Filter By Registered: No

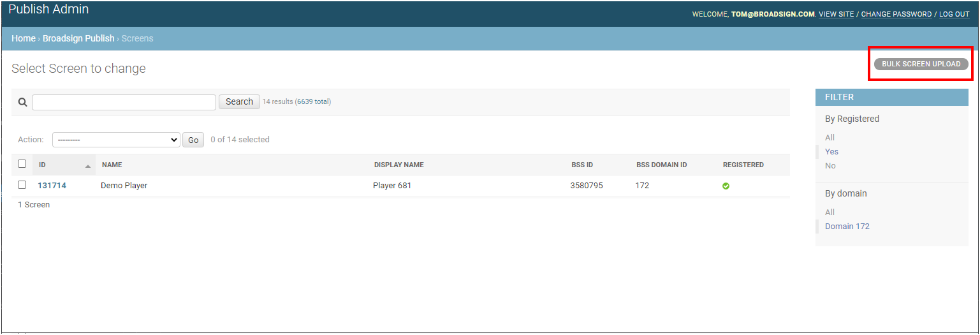tap(830, 166)
